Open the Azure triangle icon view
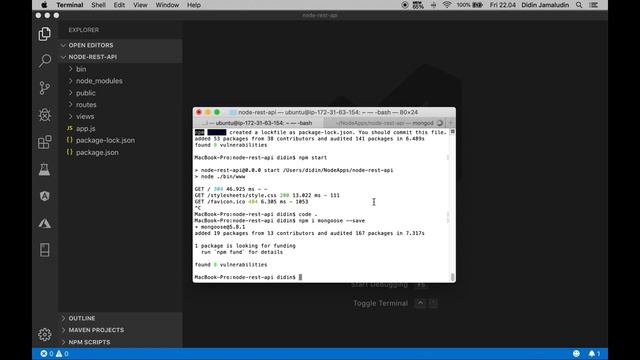 [x=44, y=223]
